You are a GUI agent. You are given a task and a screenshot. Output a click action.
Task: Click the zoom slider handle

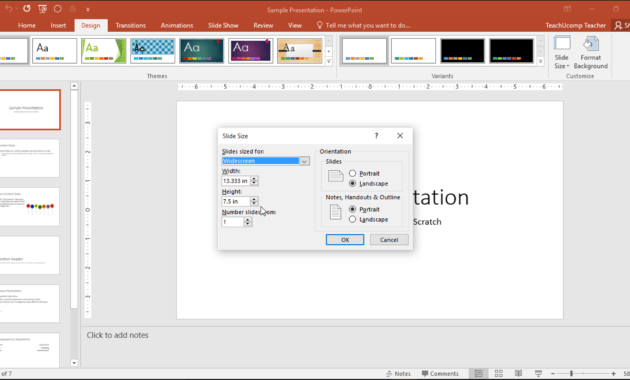(x=571, y=374)
